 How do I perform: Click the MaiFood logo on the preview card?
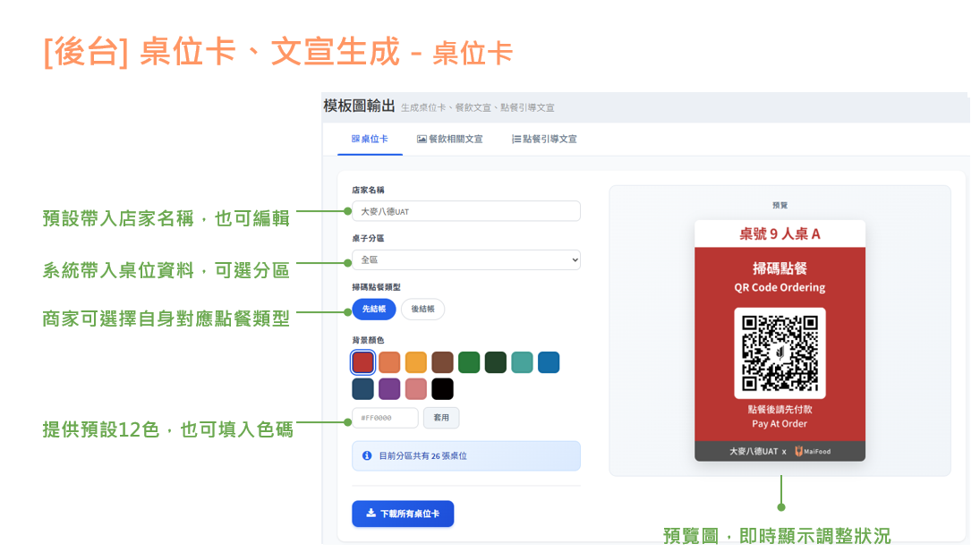click(x=812, y=452)
